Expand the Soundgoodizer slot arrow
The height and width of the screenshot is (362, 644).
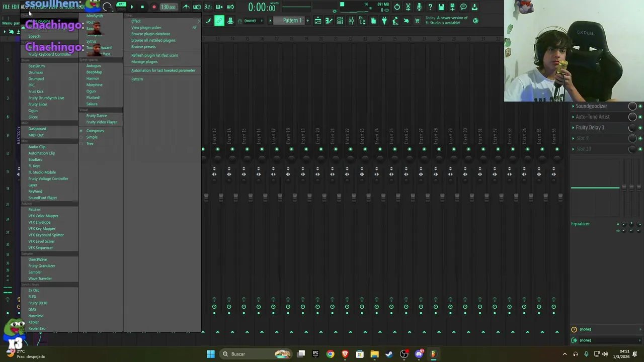point(573,106)
